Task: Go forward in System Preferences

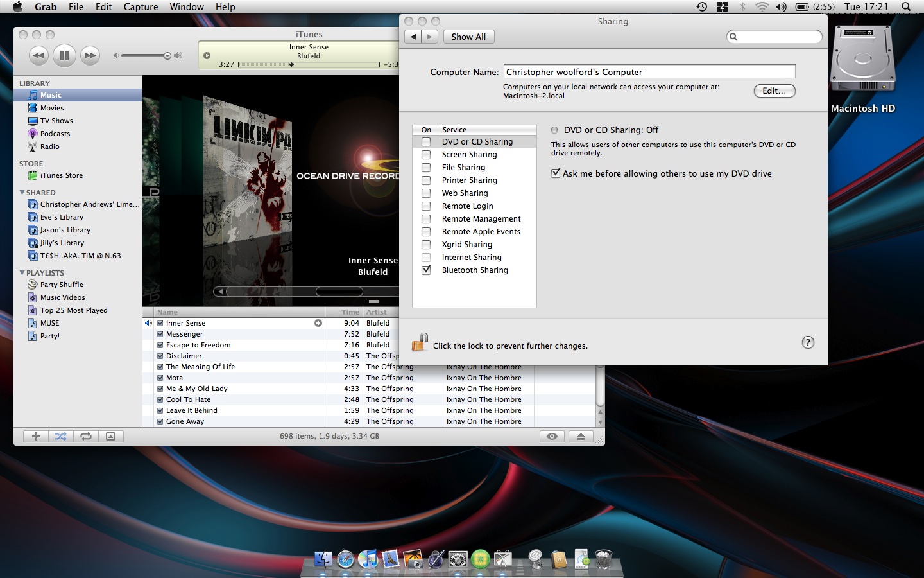Action: [x=430, y=37]
